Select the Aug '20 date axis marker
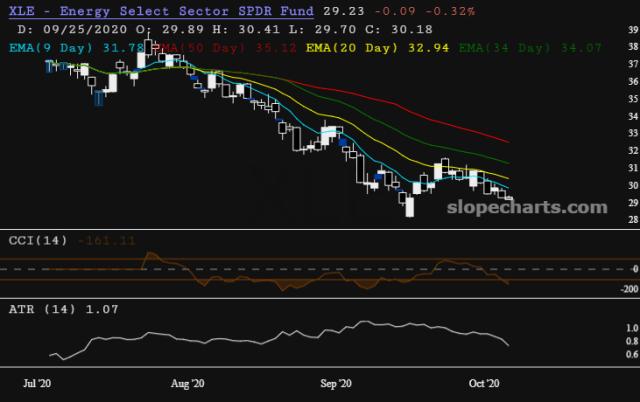 pyautogui.click(x=187, y=384)
